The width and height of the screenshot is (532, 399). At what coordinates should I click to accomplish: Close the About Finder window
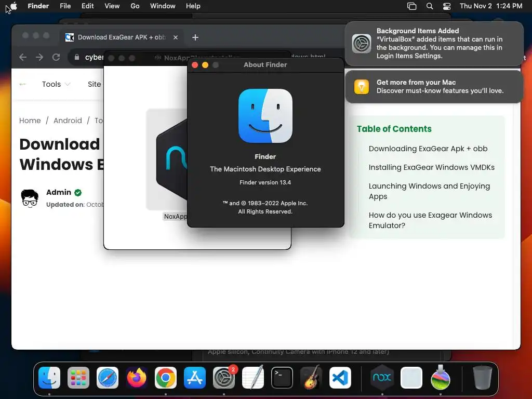pos(195,65)
